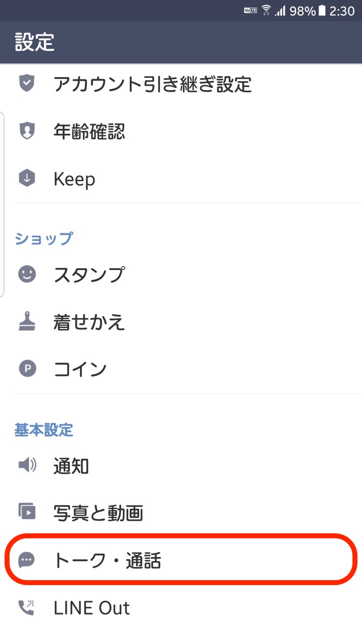The height and width of the screenshot is (644, 362).
Task: Tap the shield icon beside アカウント引き継ぎ設定
Action: point(27,84)
